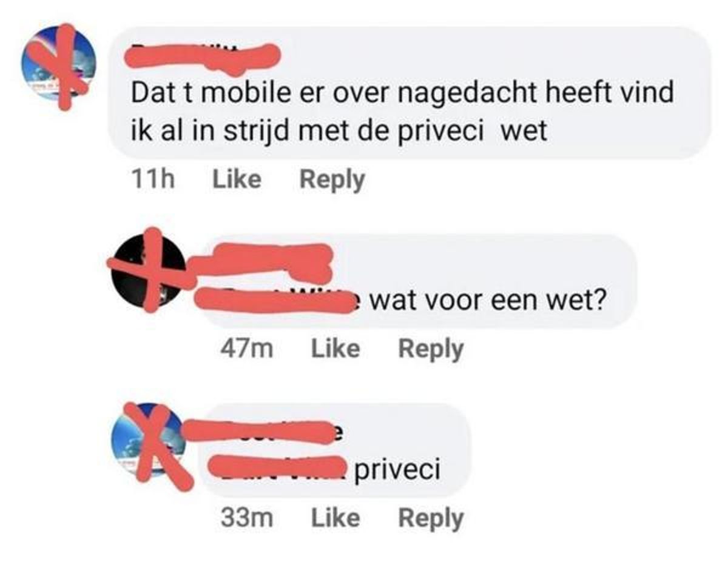Open the 47m timestamp
Image resolution: width=728 pixels, height=588 pixels.
(x=247, y=349)
